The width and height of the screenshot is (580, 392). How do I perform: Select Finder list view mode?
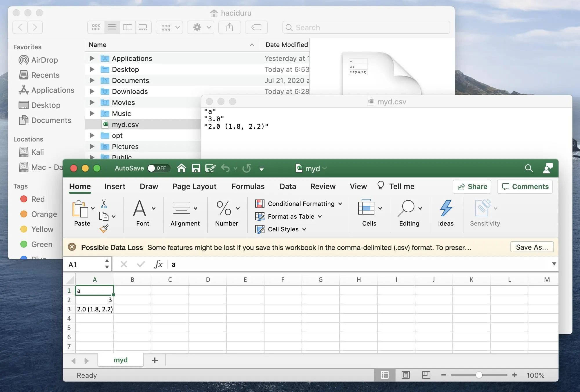click(112, 28)
